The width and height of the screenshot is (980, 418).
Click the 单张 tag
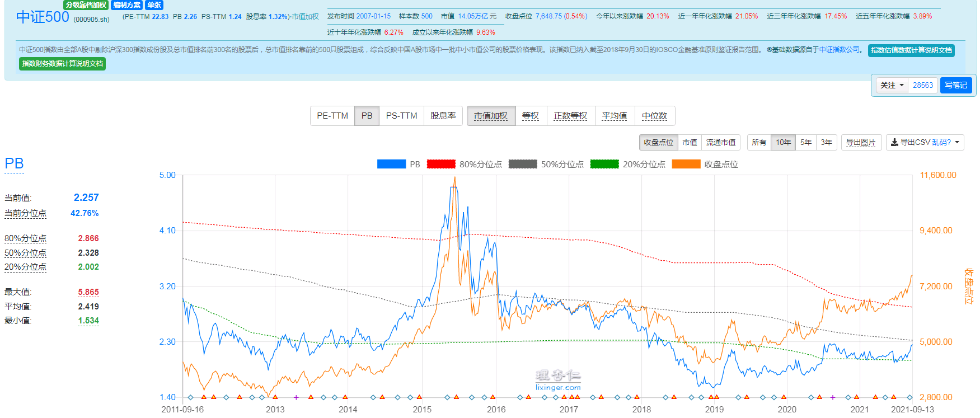154,5
